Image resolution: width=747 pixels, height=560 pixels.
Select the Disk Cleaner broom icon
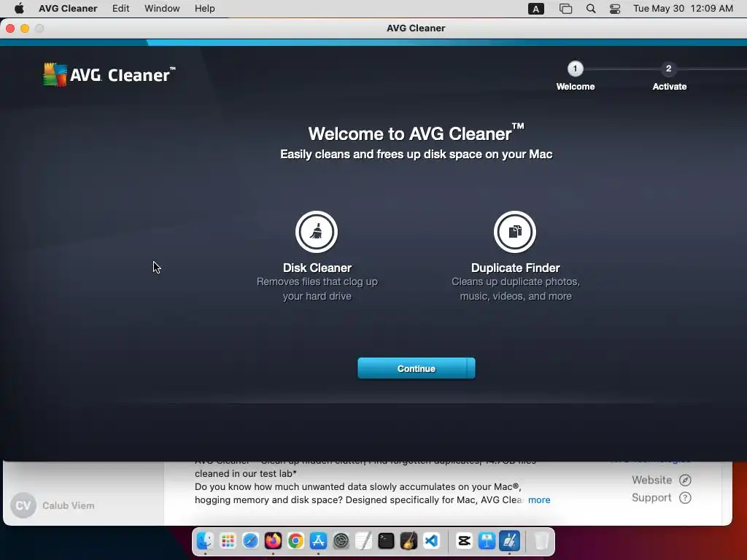[x=317, y=232]
